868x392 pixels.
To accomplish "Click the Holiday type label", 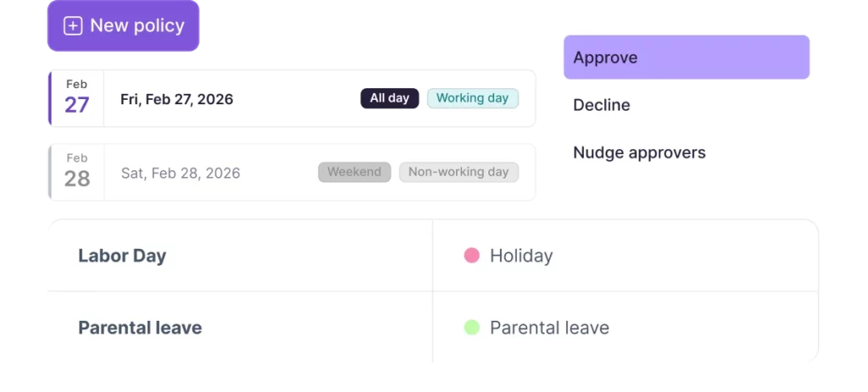I will tap(521, 256).
